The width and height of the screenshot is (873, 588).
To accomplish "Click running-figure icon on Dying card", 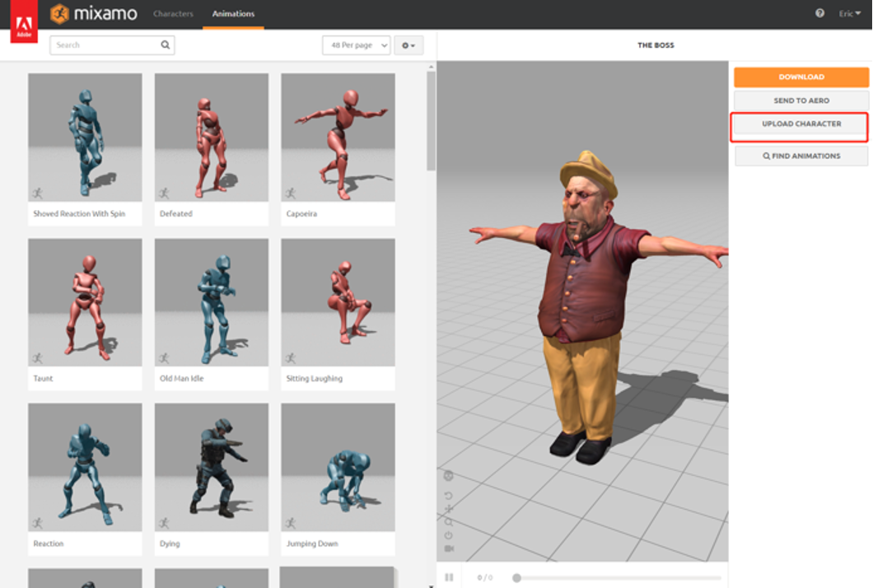I will coord(164,523).
